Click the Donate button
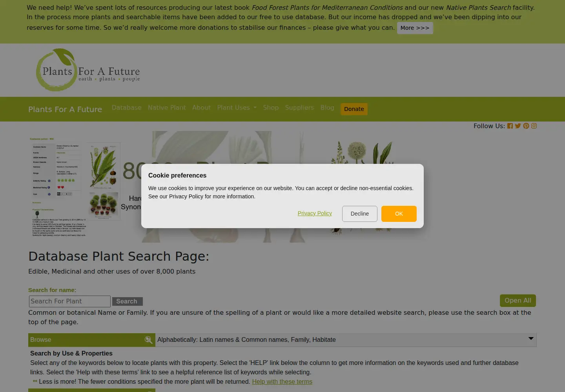The width and height of the screenshot is (565, 392). coord(354,109)
